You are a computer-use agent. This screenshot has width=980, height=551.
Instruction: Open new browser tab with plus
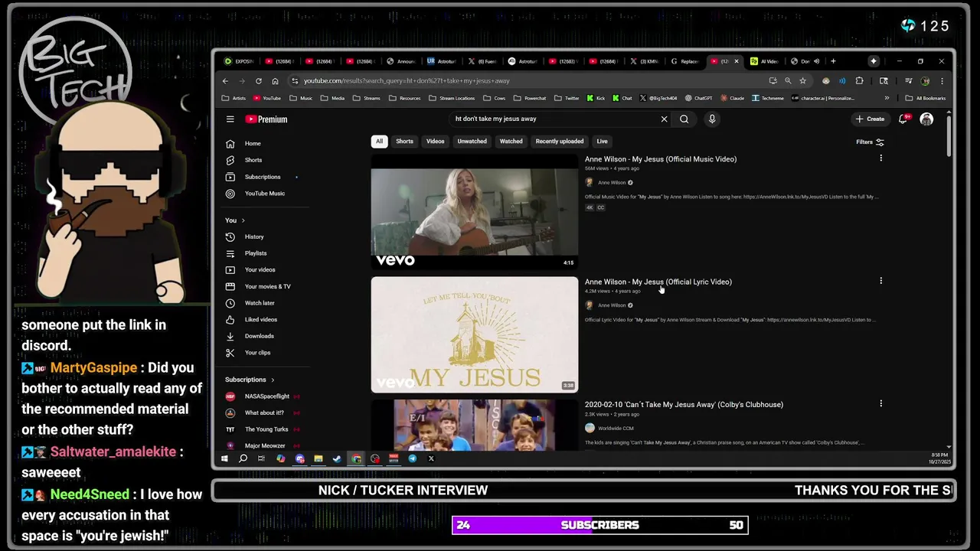833,61
